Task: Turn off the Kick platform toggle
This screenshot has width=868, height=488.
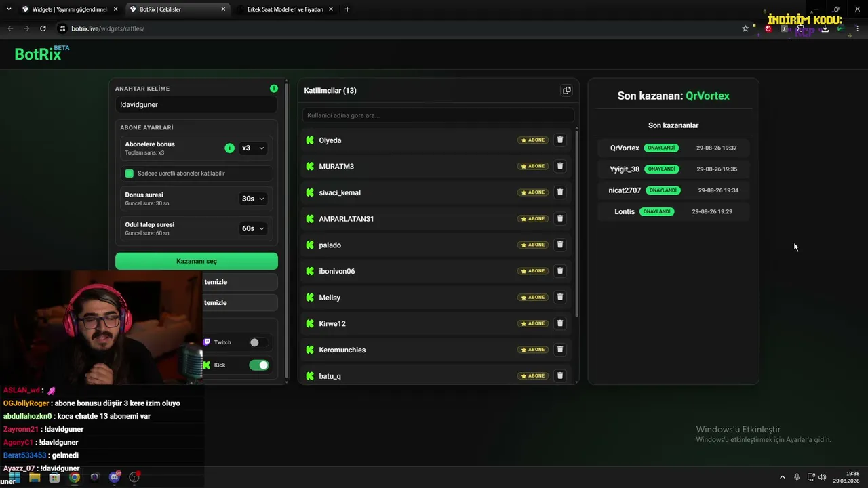Action: pos(259,365)
